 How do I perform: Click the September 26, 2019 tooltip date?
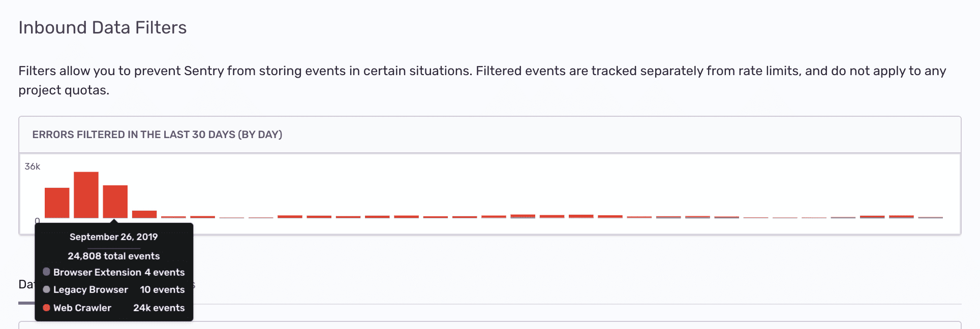[x=113, y=237]
